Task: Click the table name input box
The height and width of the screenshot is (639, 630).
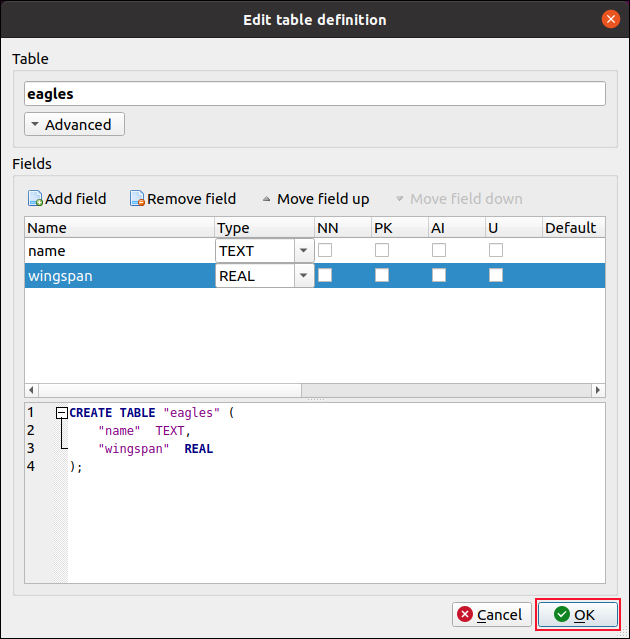Action: click(314, 94)
